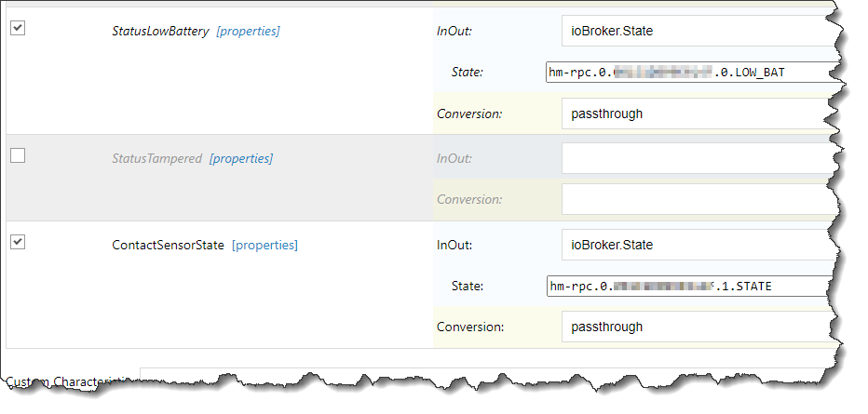This screenshot has width=868, height=414.
Task: Open StatusLowBattery properties link
Action: click(248, 31)
